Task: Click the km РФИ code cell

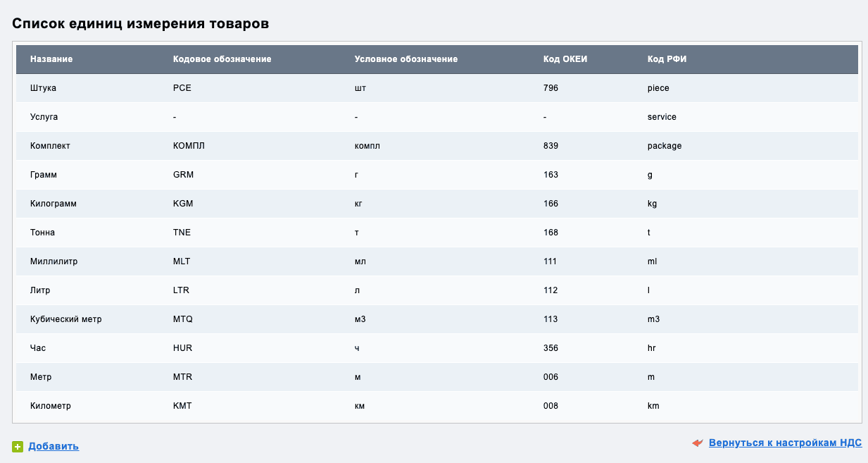Action: [653, 406]
